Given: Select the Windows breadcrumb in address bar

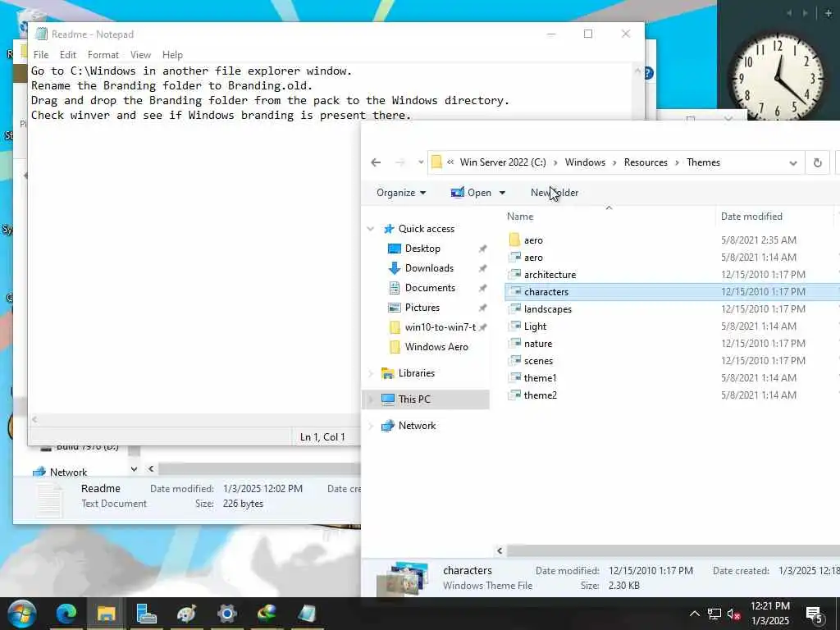Looking at the screenshot, I should pyautogui.click(x=585, y=162).
